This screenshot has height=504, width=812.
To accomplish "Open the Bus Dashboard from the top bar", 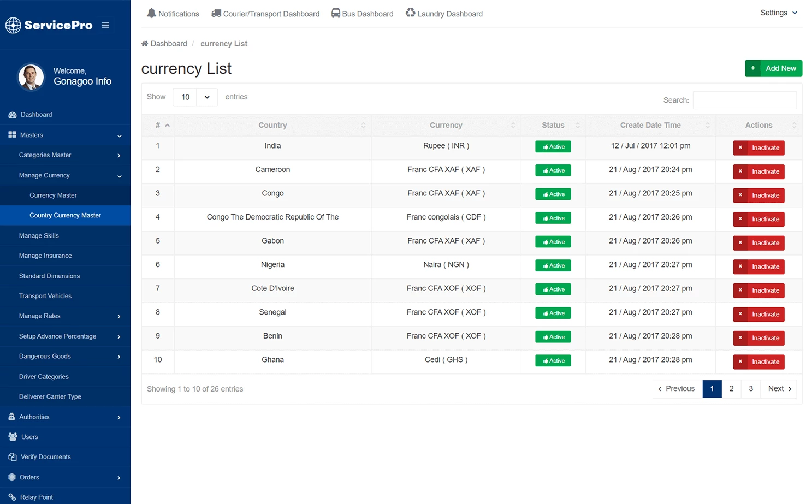I will [362, 14].
